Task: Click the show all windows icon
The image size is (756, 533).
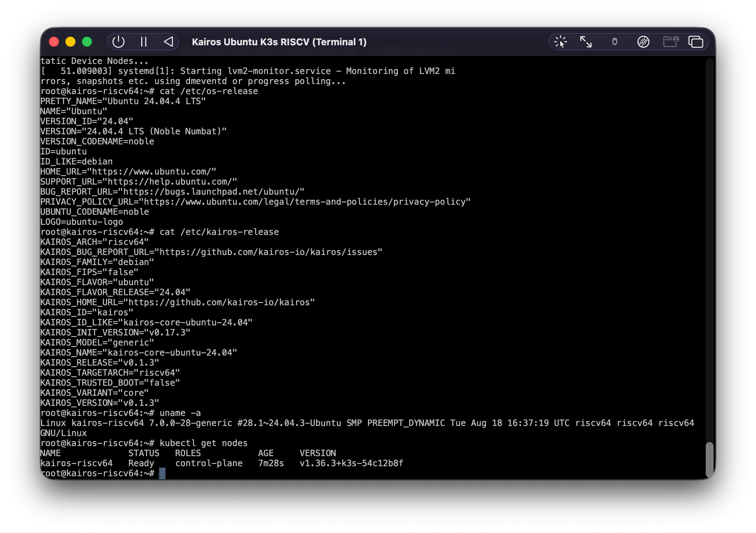Action: 696,42
